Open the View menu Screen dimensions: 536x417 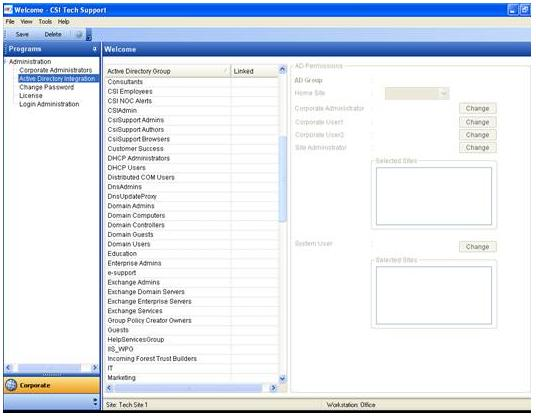(26, 22)
